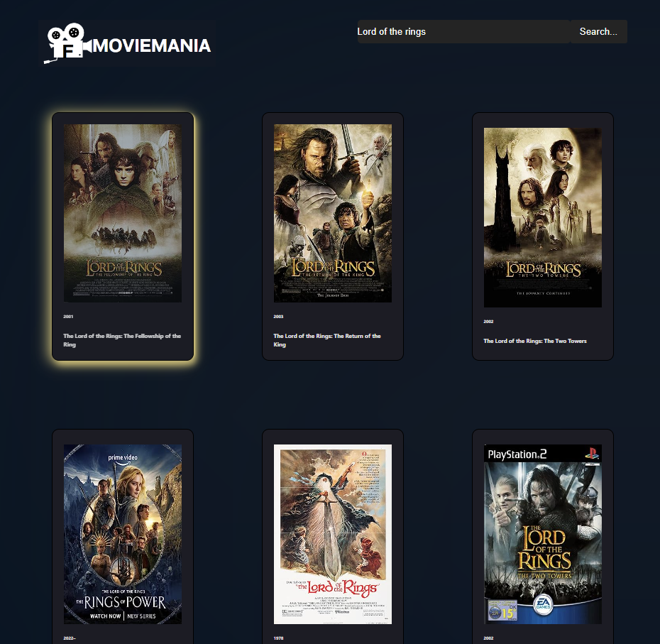Click the 2002 label under PlayStation 2 cover
This screenshot has height=644, width=660.
(488, 638)
